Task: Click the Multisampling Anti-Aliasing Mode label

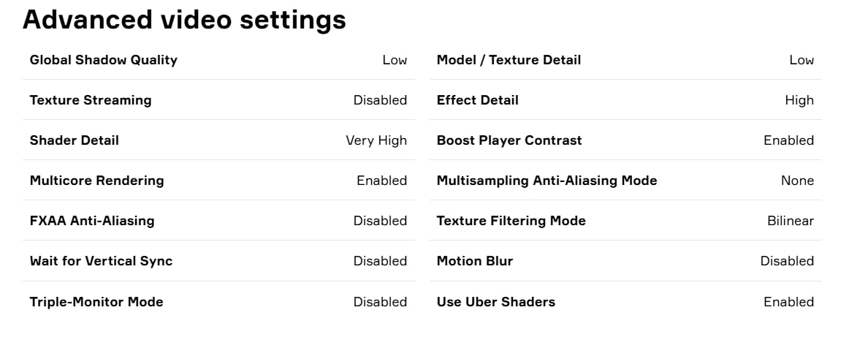Action: point(547,181)
